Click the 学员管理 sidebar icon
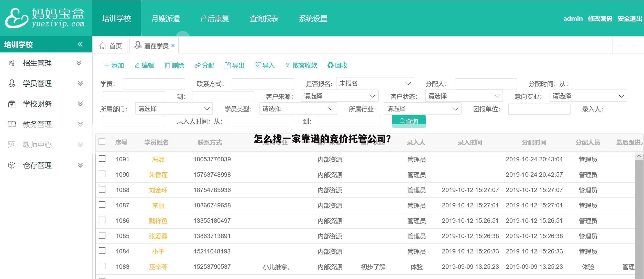The image size is (644, 279). click(x=12, y=83)
